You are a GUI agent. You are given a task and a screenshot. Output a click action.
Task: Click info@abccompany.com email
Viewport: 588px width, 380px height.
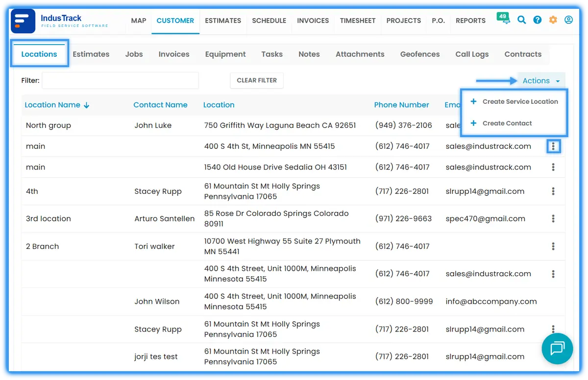(x=491, y=302)
